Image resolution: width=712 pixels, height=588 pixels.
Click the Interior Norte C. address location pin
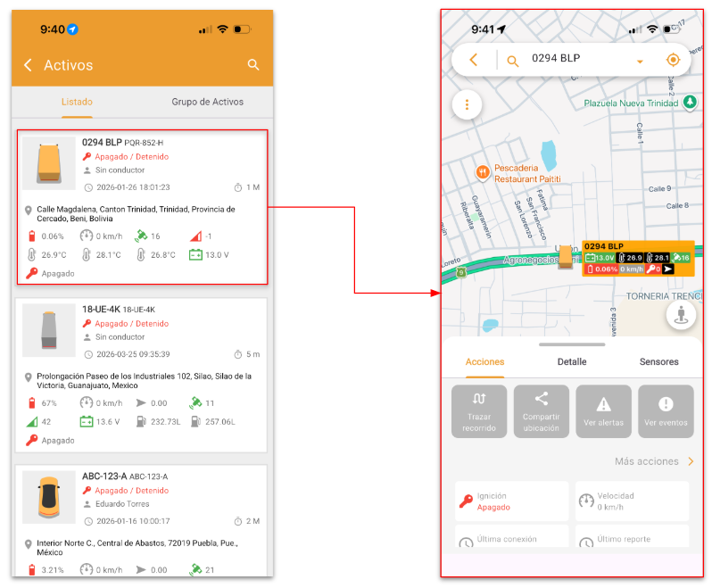(x=29, y=544)
